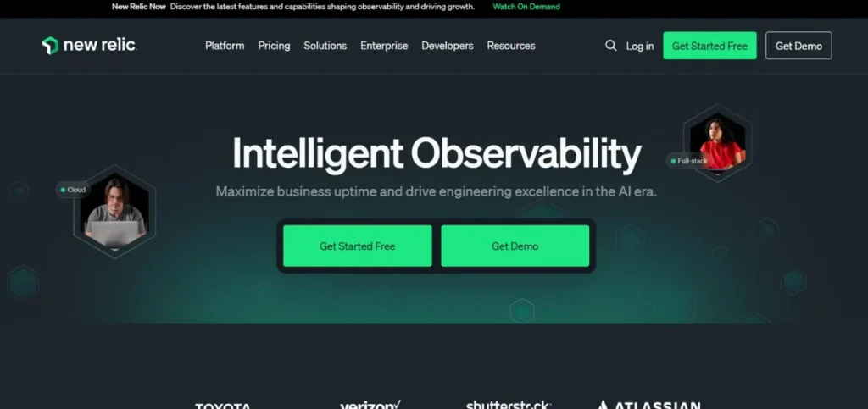The image size is (868, 409).
Task: Click the Cloud hexagon portrait
Action: pos(114,212)
